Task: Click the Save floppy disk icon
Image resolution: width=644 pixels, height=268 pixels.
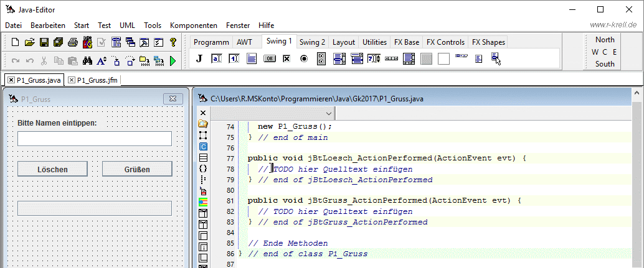Action: click(44, 42)
